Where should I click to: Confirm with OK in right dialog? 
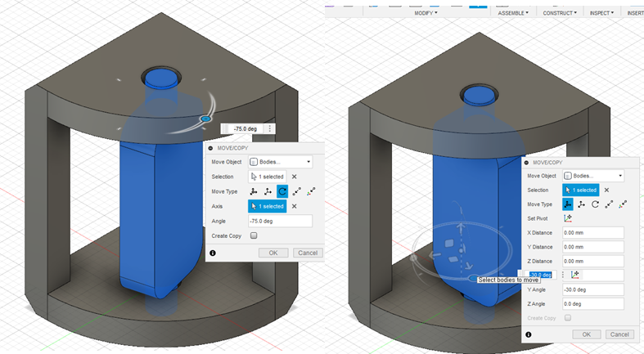(x=587, y=334)
